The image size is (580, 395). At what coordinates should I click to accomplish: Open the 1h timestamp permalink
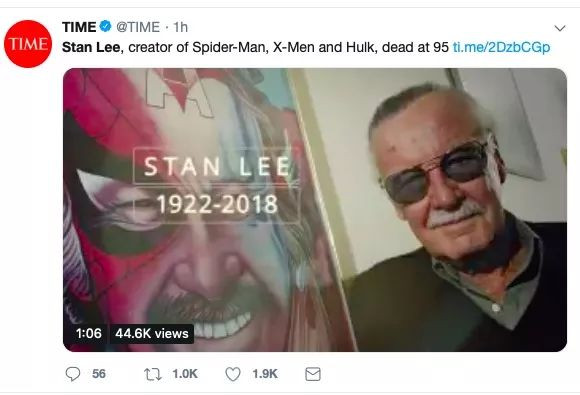tap(181, 27)
